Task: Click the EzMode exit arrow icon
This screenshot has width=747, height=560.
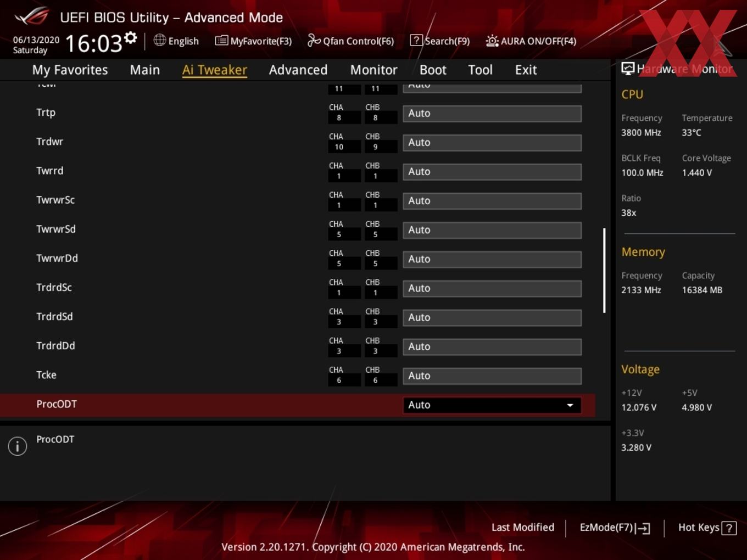Action: click(643, 528)
